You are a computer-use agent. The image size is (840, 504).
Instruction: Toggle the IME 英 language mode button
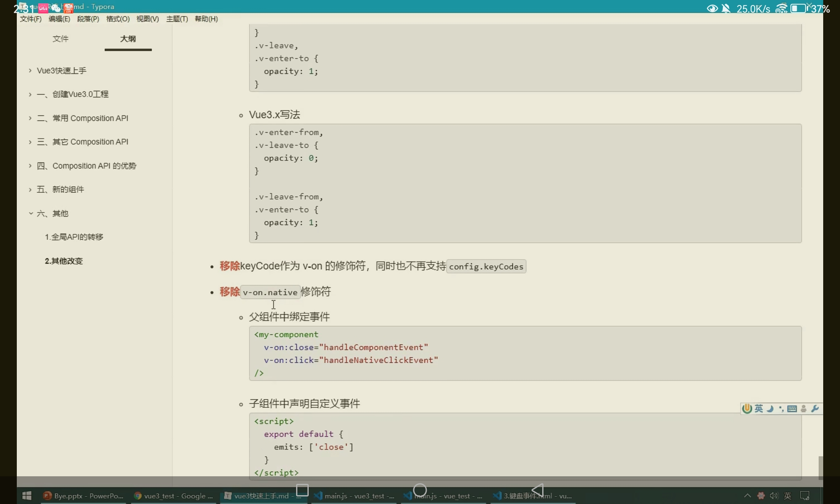[759, 409]
